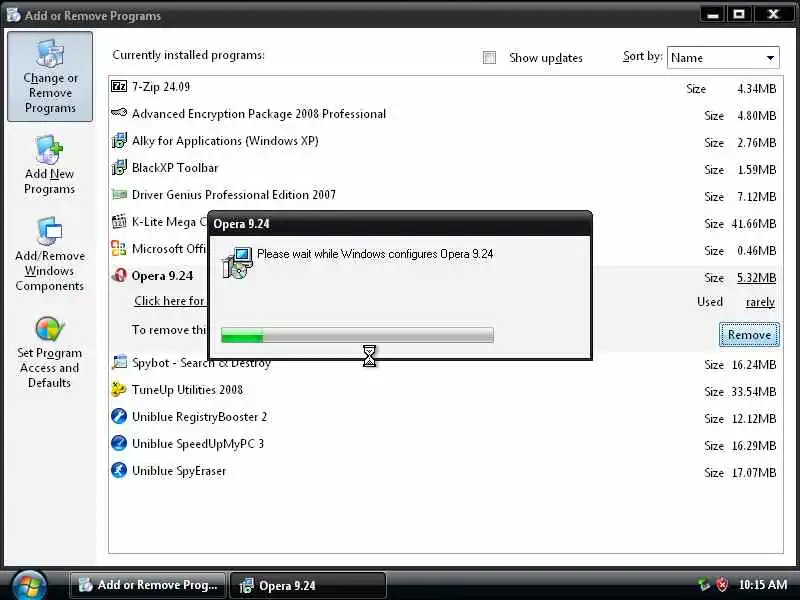Select Advanced Encryption Package 2008 Professional

259,114
